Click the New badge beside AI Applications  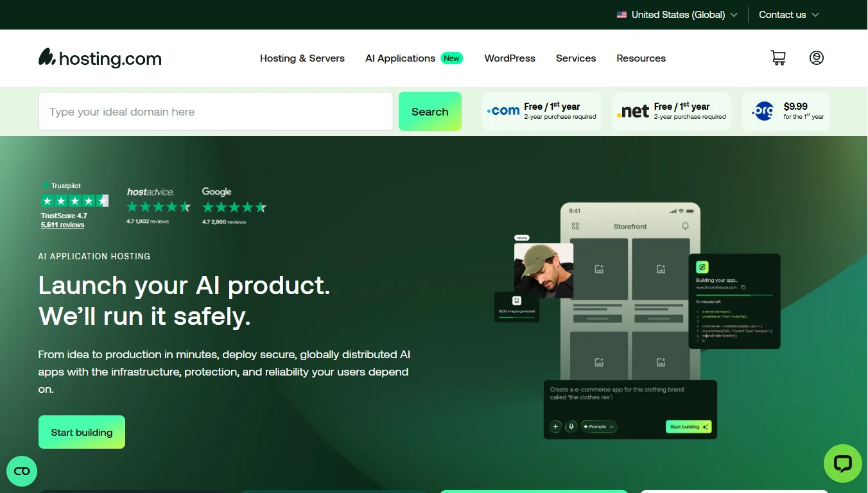pyautogui.click(x=452, y=58)
